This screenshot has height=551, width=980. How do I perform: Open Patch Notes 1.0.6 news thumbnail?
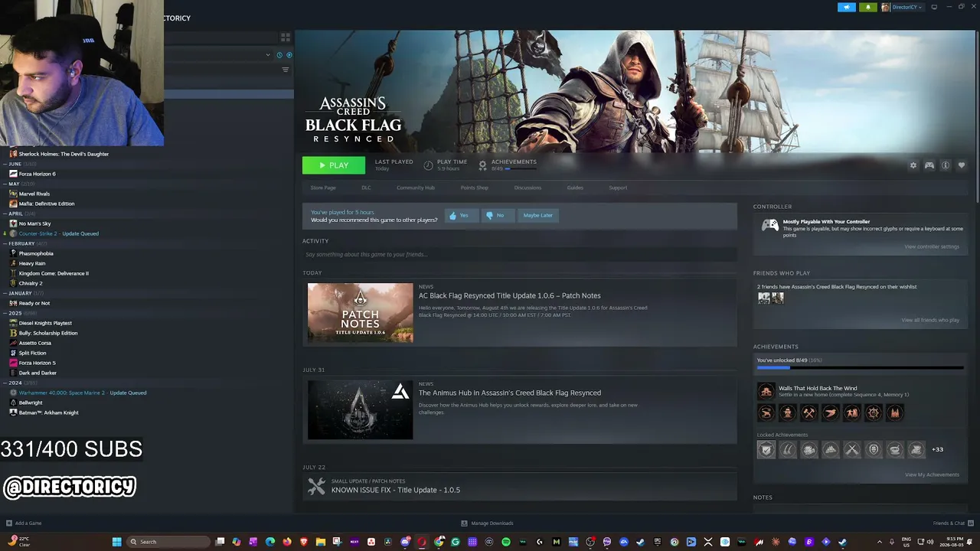click(x=360, y=312)
